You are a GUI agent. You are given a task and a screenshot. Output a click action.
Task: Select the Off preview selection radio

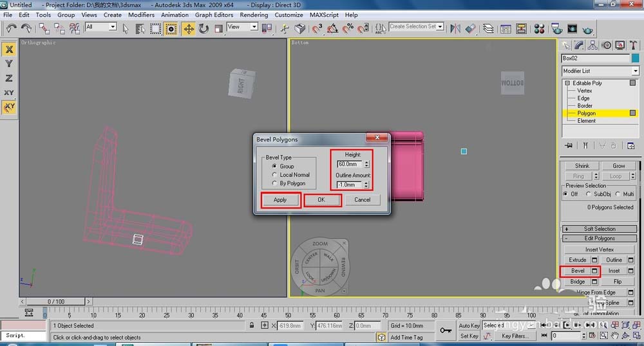[565, 194]
